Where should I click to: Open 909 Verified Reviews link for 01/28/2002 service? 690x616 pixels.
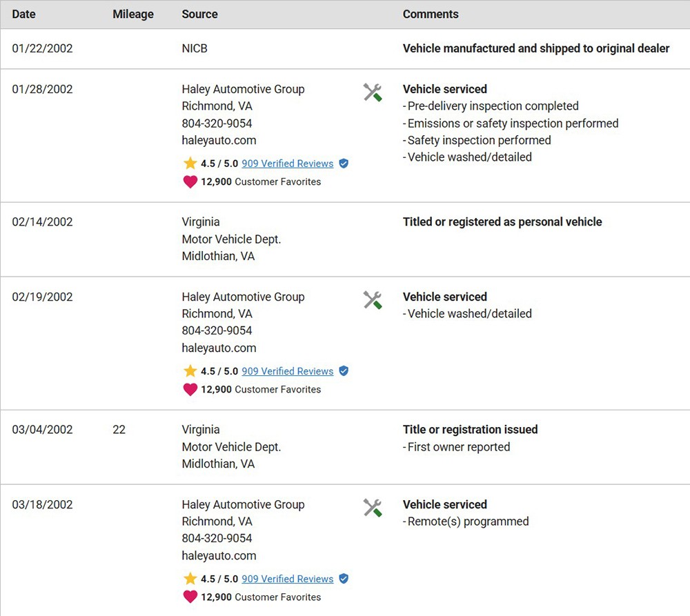coord(287,163)
